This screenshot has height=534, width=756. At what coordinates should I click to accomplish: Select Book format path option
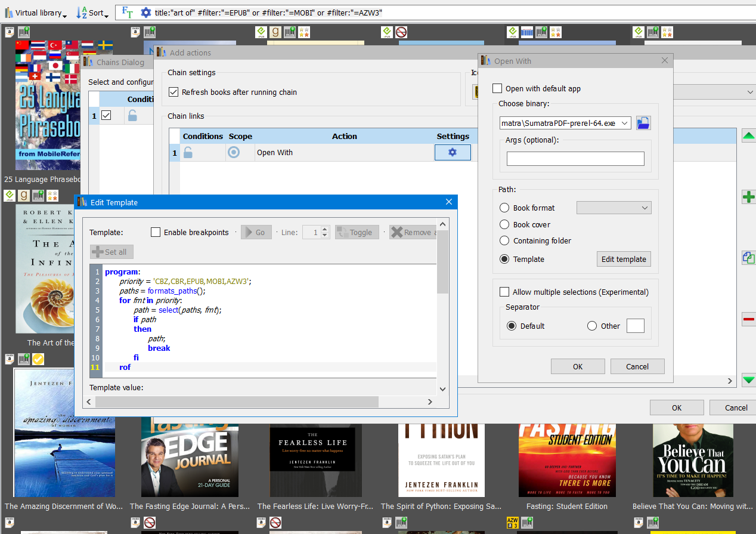(x=504, y=208)
